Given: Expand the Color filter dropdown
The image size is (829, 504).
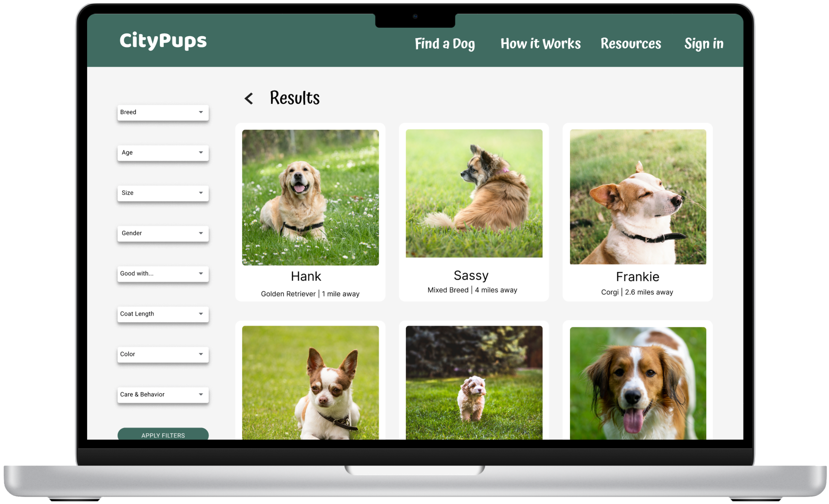Looking at the screenshot, I should coord(163,354).
